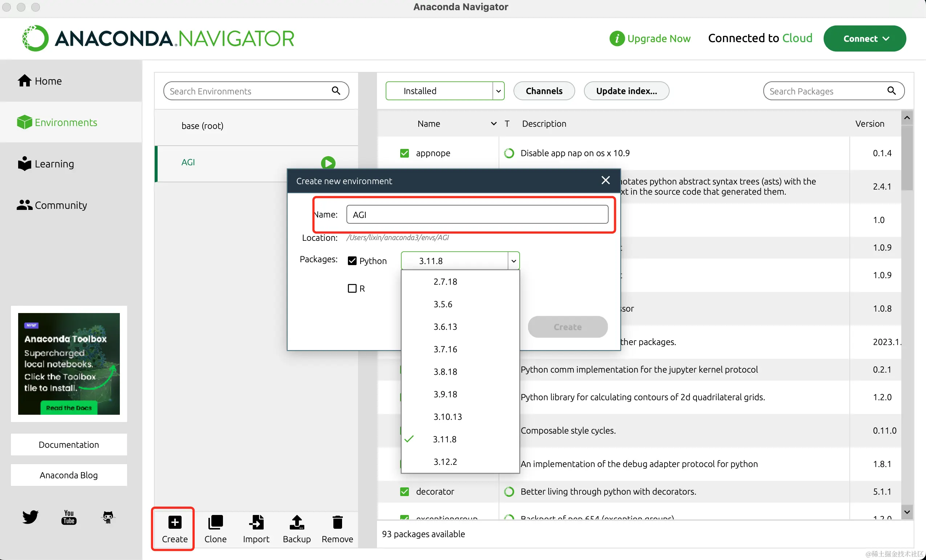Switch to the Learning sidebar tab
926x560 pixels.
(x=54, y=164)
